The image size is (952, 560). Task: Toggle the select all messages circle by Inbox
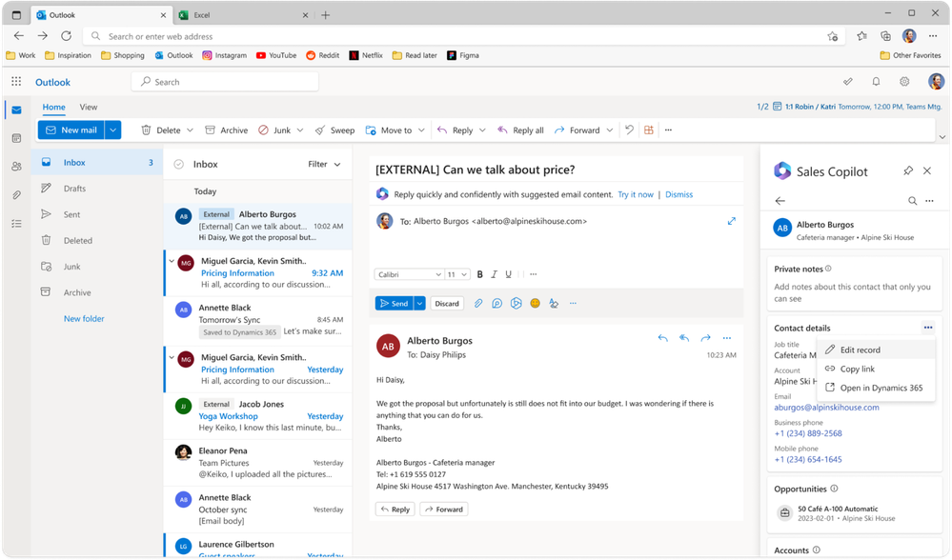[178, 164]
